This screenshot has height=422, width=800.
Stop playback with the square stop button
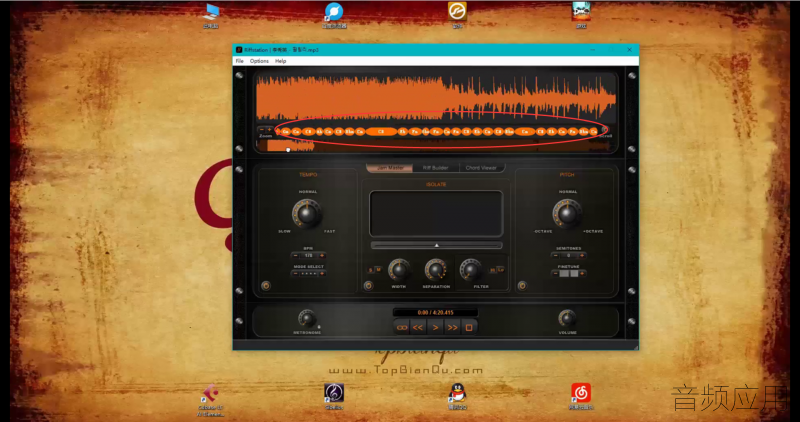tap(469, 328)
